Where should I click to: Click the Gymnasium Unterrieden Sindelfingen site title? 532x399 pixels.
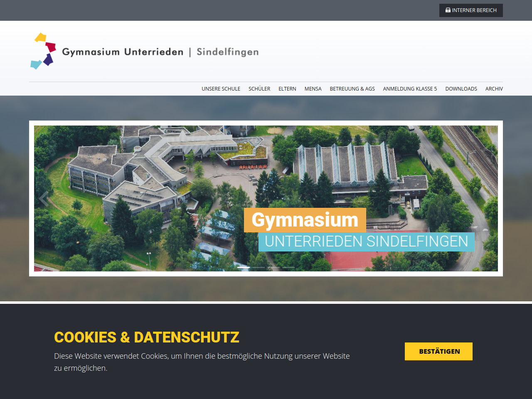[x=160, y=52]
